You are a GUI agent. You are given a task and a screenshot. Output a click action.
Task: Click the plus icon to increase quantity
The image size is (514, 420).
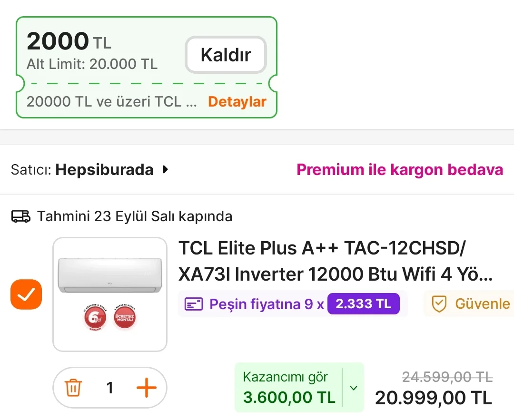click(x=146, y=388)
